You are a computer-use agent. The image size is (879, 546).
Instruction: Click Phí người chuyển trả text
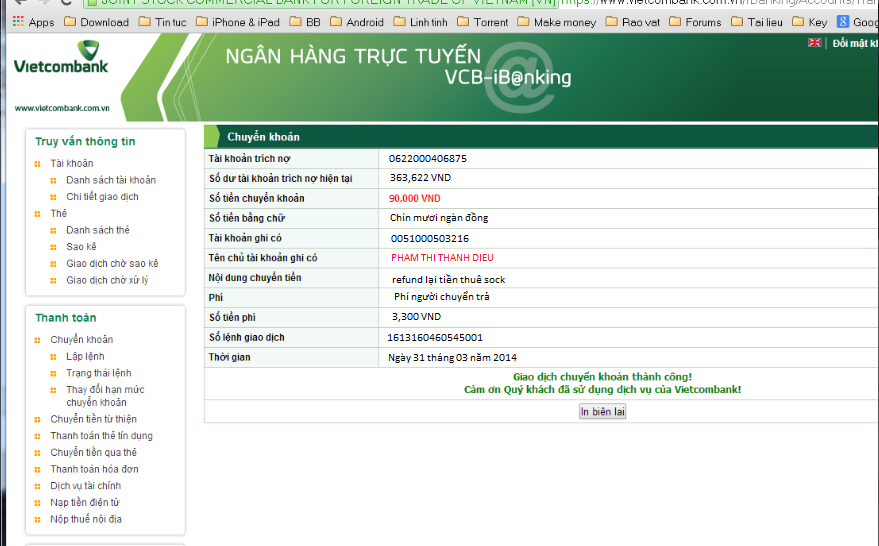(442, 297)
